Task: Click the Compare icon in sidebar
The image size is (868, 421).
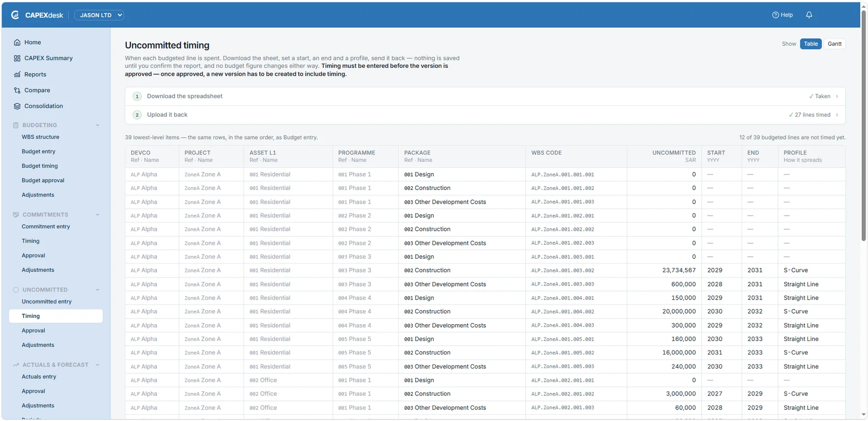Action: [x=17, y=91]
